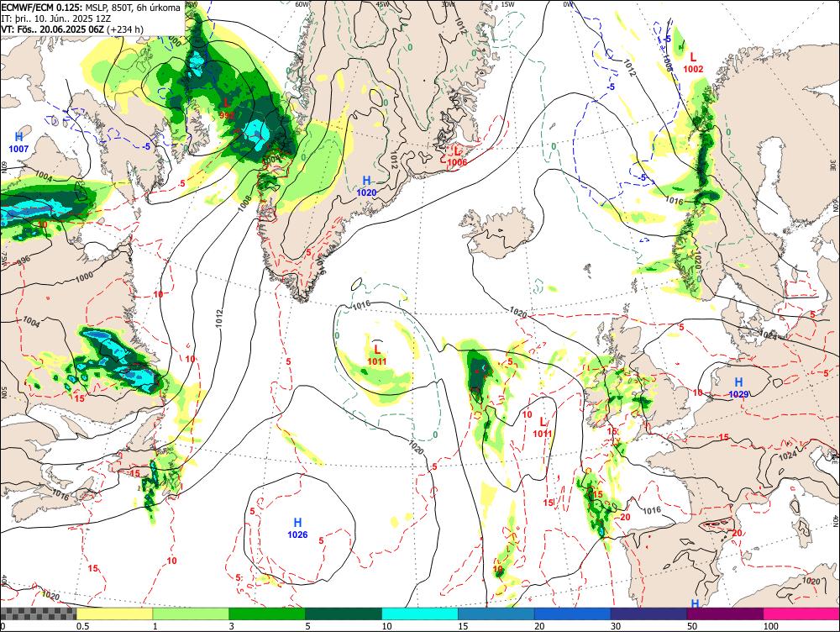Viewport: 840px width, 632px height.
Task: Click the purple 50–100 mm legend swatch
Action: coord(726,614)
